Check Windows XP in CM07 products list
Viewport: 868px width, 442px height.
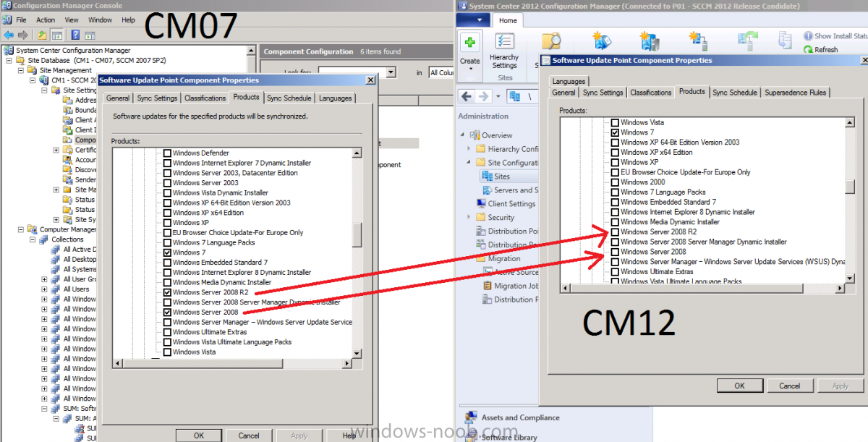167,223
